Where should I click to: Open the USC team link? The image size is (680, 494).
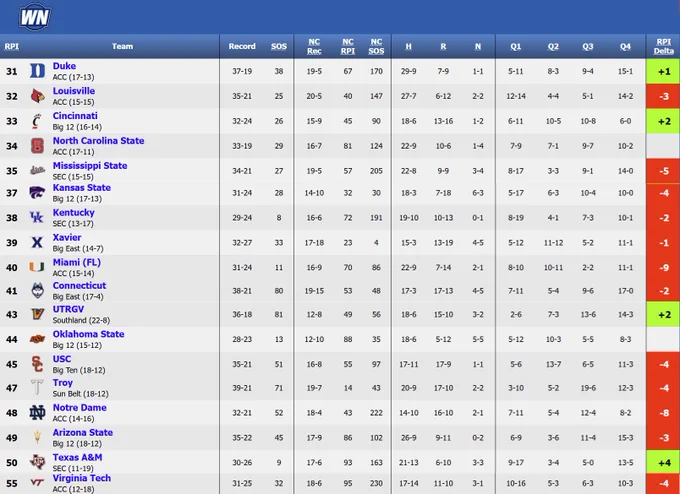[x=62, y=359]
